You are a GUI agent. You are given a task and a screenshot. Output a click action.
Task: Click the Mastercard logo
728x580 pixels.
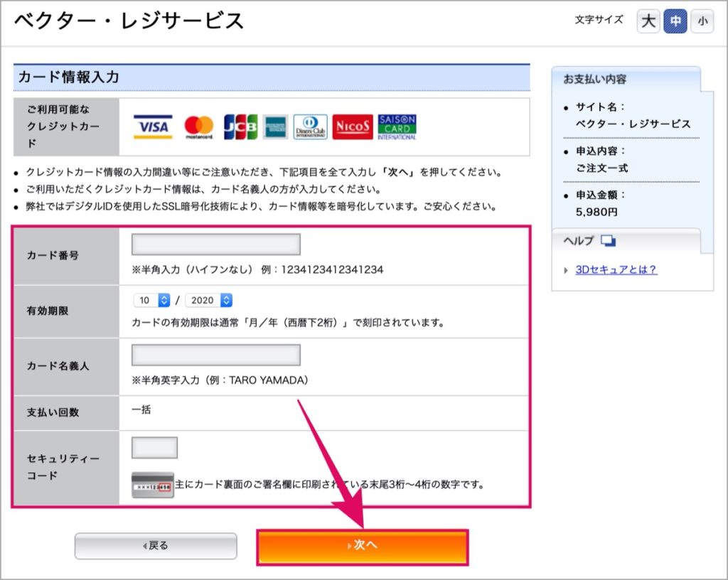pyautogui.click(x=199, y=127)
